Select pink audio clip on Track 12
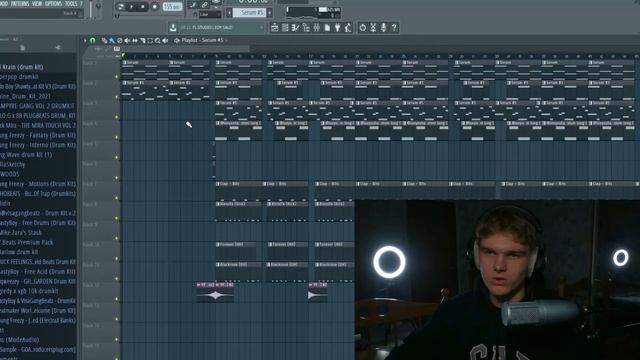The height and width of the screenshot is (360, 640). point(215,292)
